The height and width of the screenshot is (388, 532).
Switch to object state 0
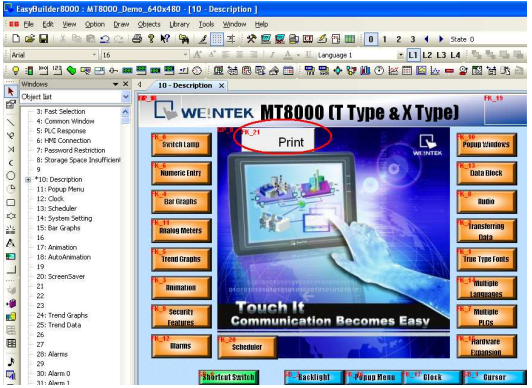pyautogui.click(x=371, y=39)
